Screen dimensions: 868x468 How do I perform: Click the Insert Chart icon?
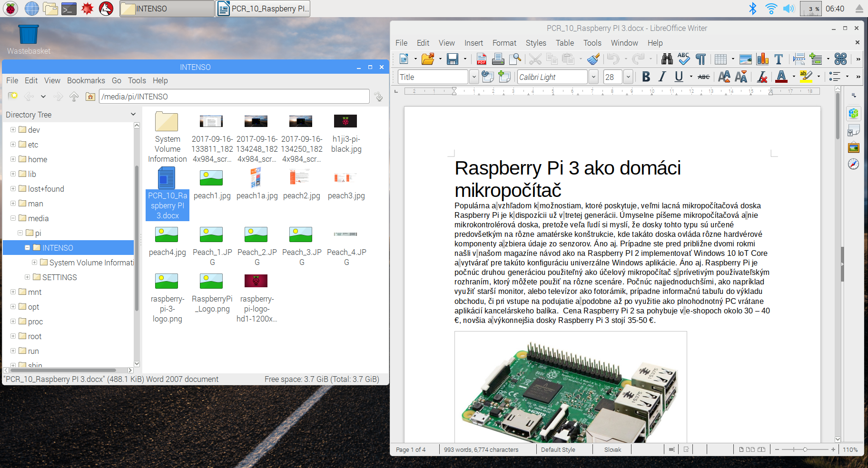click(x=762, y=59)
